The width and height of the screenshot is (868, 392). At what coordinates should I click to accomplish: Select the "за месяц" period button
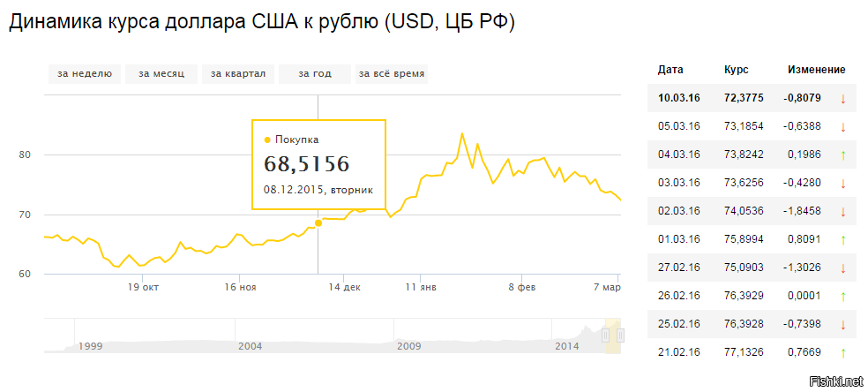(x=161, y=73)
